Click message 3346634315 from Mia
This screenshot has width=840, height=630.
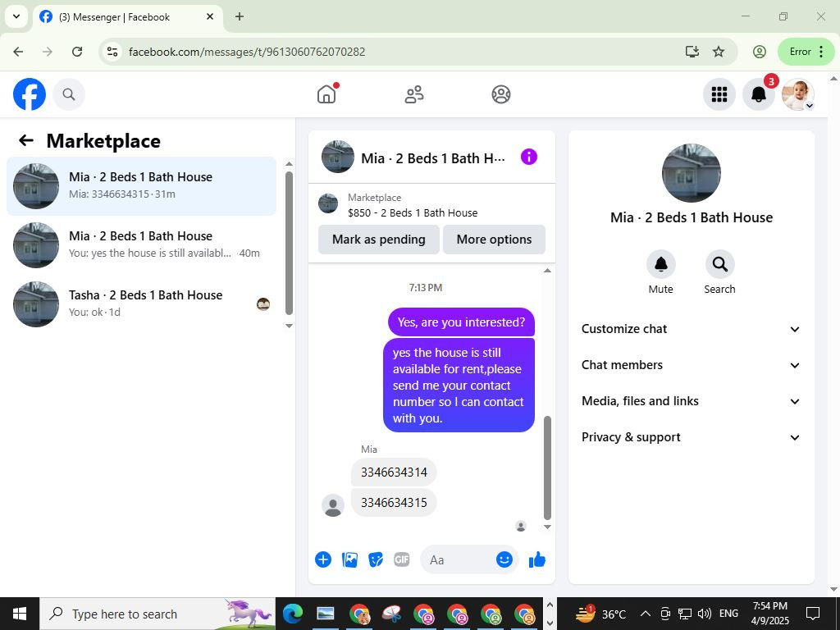(x=394, y=503)
